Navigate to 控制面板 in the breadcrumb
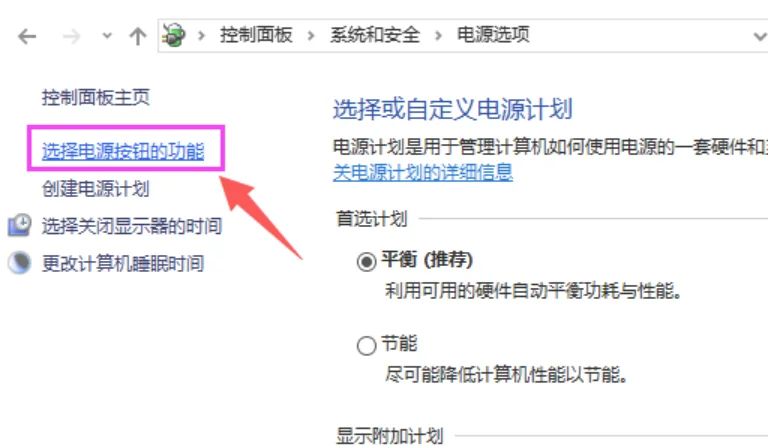780x446 pixels. tap(256, 35)
